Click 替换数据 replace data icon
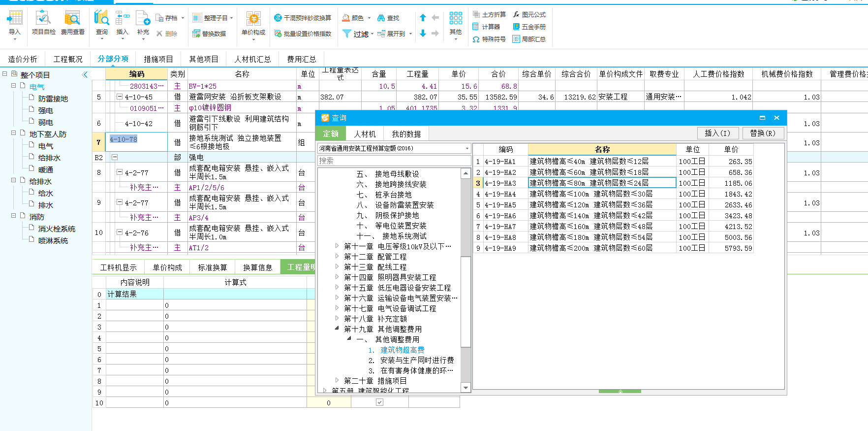 coord(197,33)
